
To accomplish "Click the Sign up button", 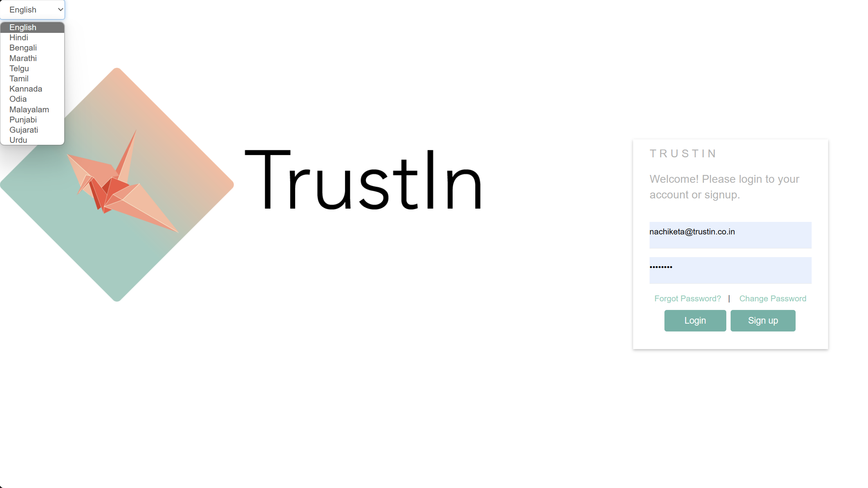I will tap(763, 321).
